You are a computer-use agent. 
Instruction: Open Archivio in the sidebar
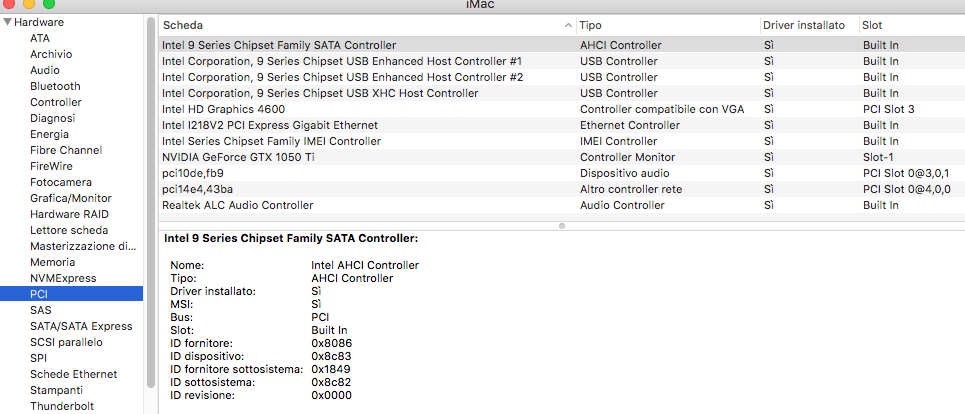coord(51,54)
